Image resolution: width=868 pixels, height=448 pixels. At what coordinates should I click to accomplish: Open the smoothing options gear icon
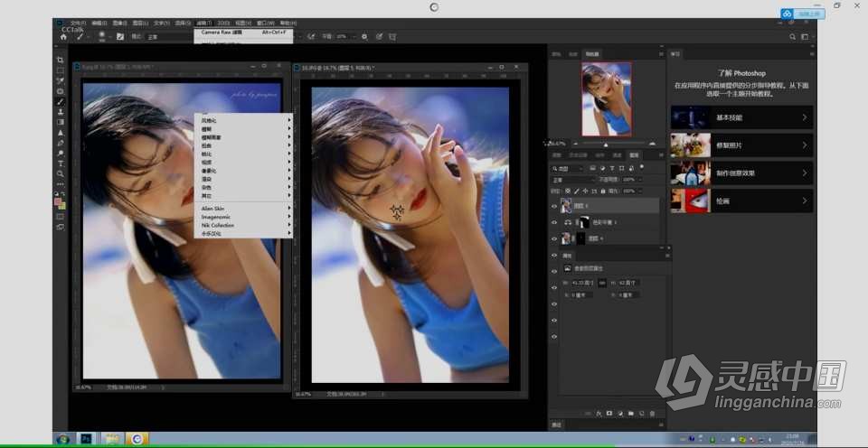(x=364, y=36)
